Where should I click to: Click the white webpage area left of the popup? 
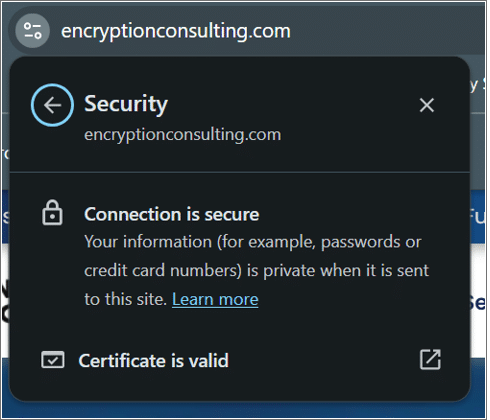pos(5,300)
